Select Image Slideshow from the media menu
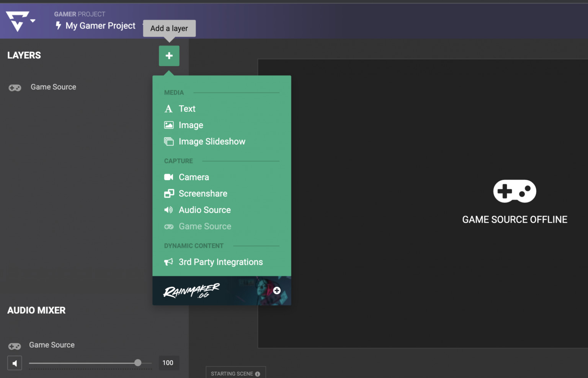 pos(212,142)
